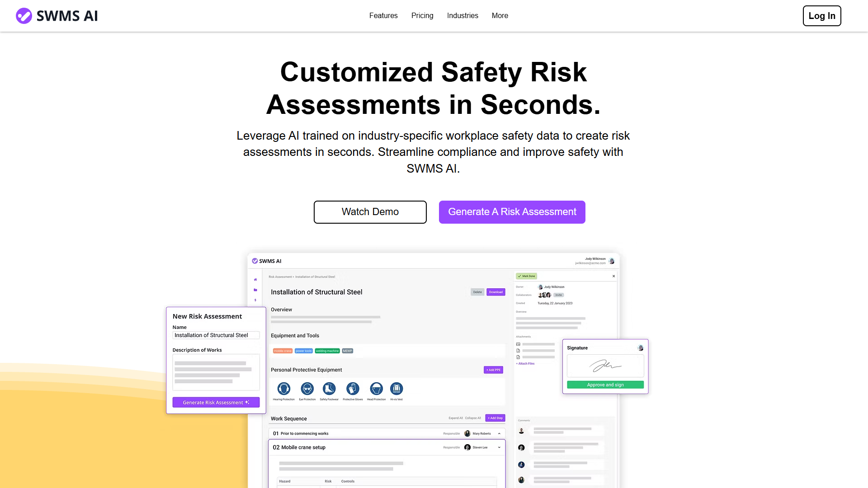Click the Name input field
The height and width of the screenshot is (488, 868).
(216, 335)
